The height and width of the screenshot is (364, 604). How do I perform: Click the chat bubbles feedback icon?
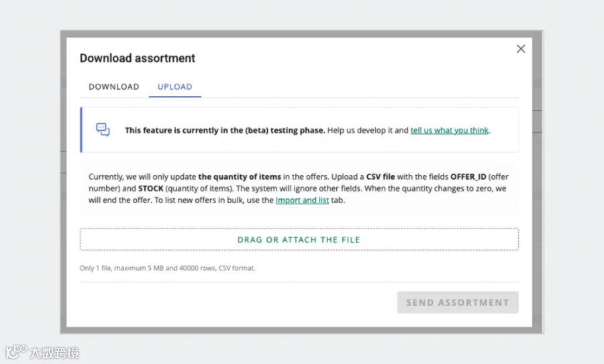click(103, 129)
